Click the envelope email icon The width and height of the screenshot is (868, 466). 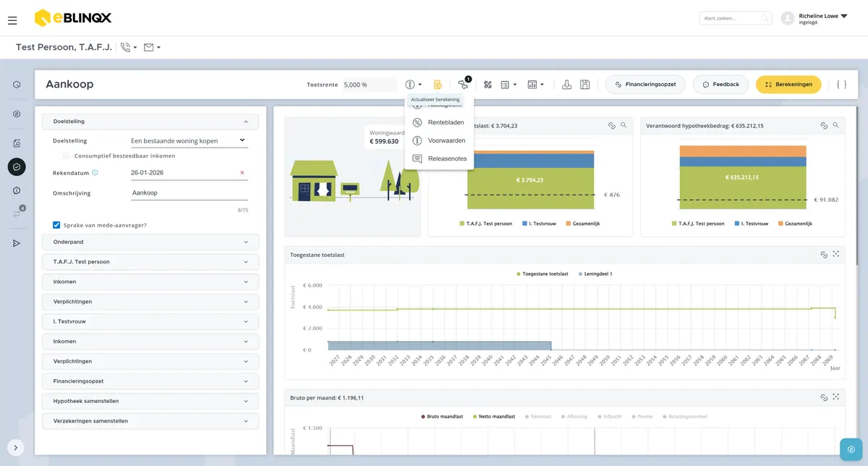pos(149,48)
